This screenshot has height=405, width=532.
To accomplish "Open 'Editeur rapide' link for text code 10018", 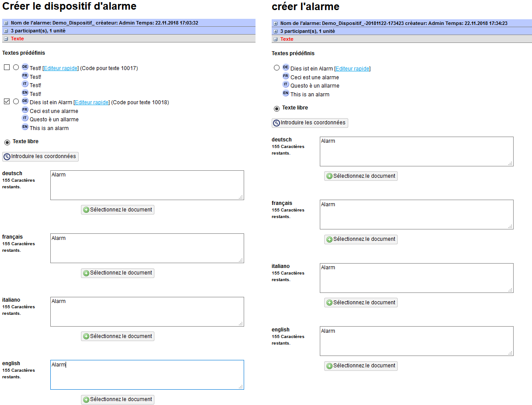I will click(x=91, y=102).
